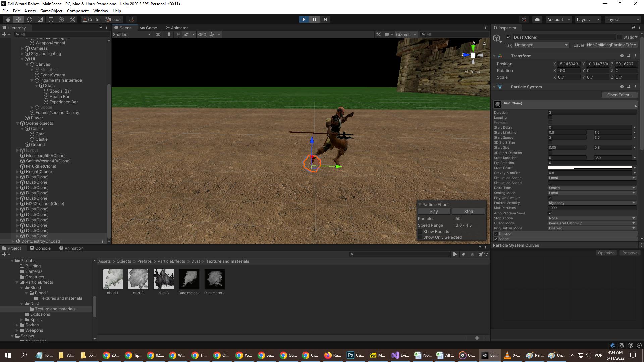The image size is (644, 362).
Task: Toggle the Emission module checkbox
Action: coord(496,234)
